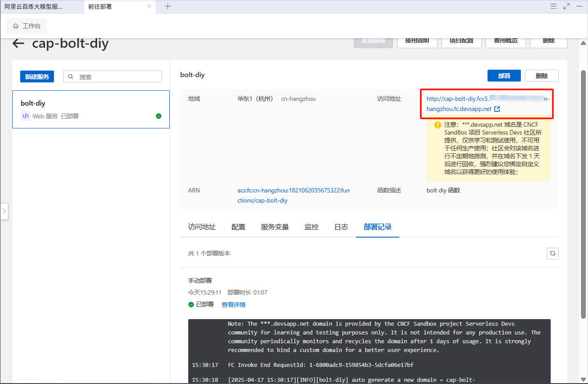Viewport: 588px width, 384px height.
Task: Click the back arrow beside cap-bolt-diy
Action: tap(18, 43)
